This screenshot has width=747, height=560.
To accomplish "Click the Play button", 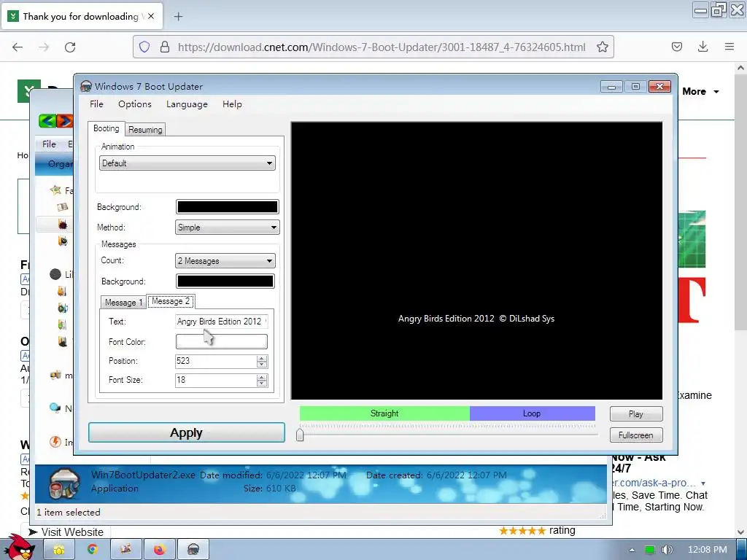I will pos(636,414).
